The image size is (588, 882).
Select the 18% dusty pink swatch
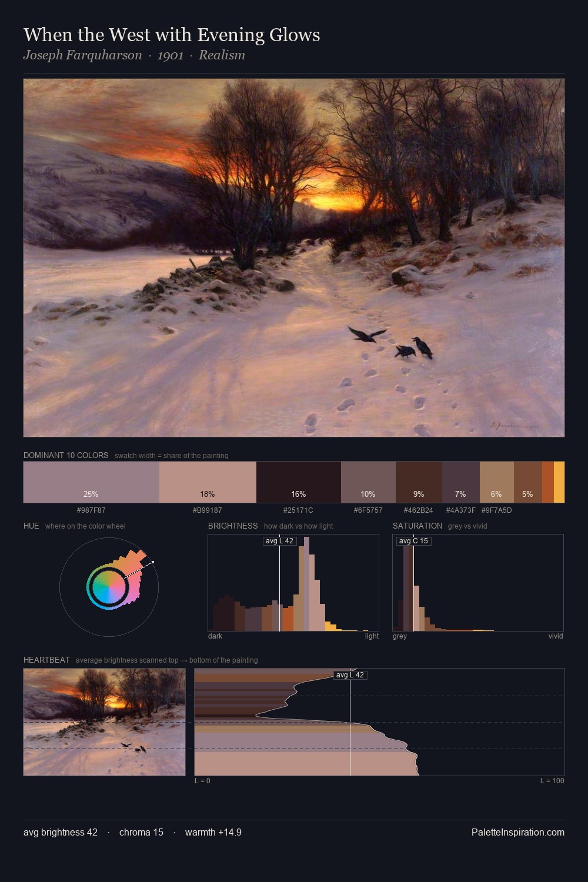[x=208, y=482]
